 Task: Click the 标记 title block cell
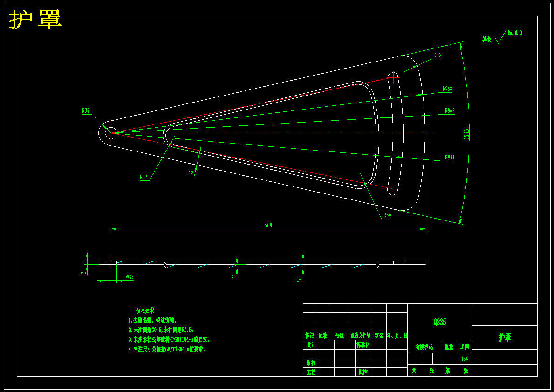coord(309,336)
